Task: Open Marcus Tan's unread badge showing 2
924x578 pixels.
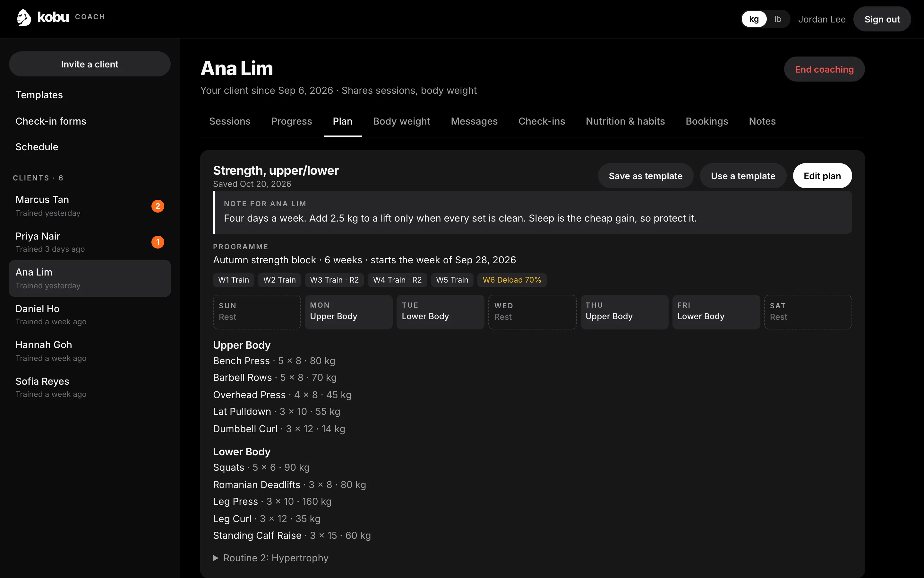Action: click(x=158, y=206)
